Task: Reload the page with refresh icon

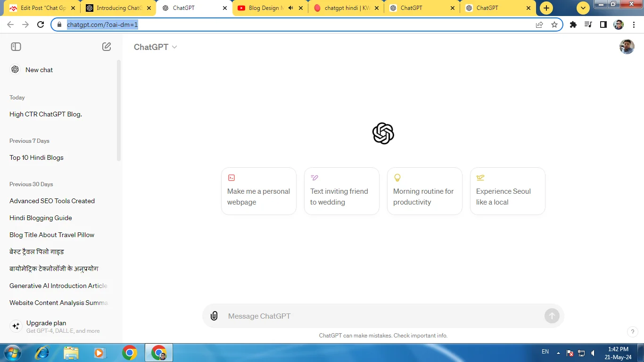Action: click(41, 25)
